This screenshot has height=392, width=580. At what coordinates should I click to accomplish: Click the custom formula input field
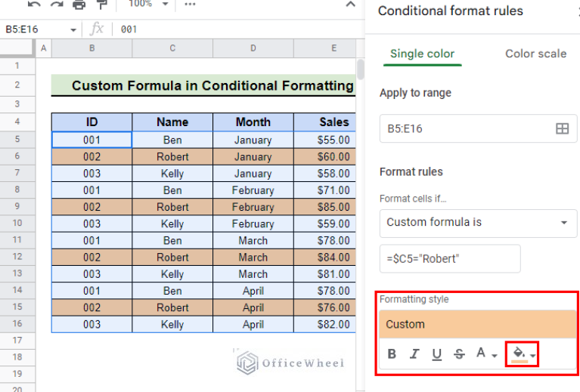click(450, 258)
